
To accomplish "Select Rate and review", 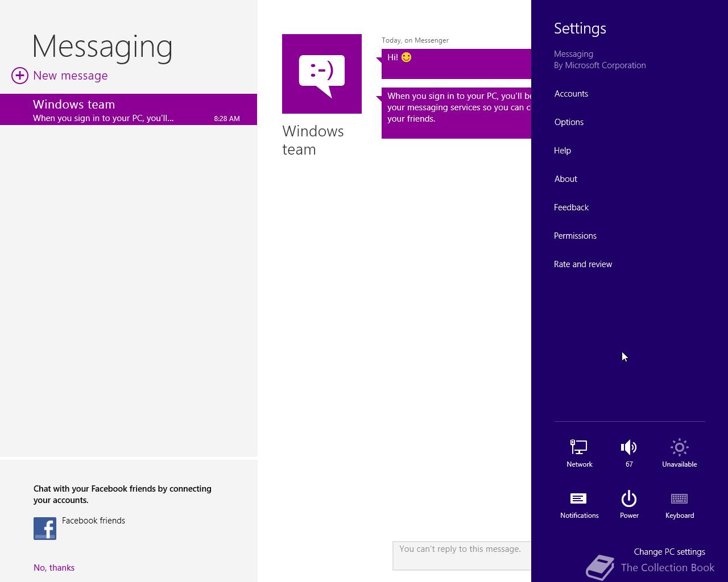I will pyautogui.click(x=583, y=264).
